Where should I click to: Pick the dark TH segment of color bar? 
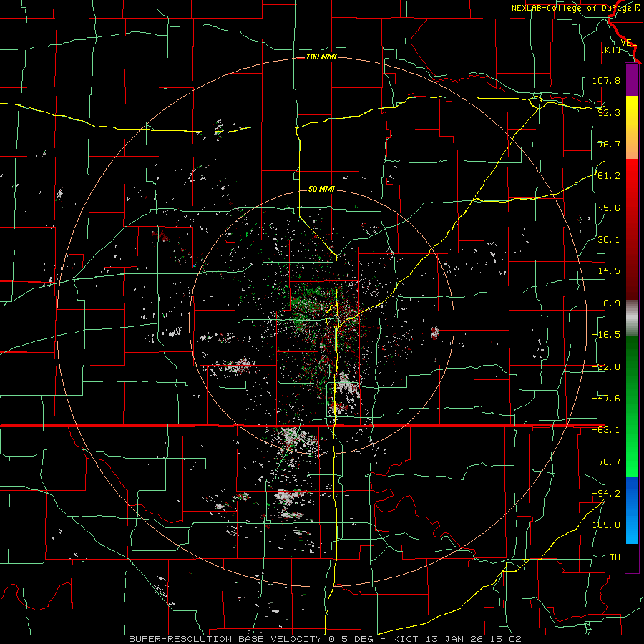tap(632, 557)
